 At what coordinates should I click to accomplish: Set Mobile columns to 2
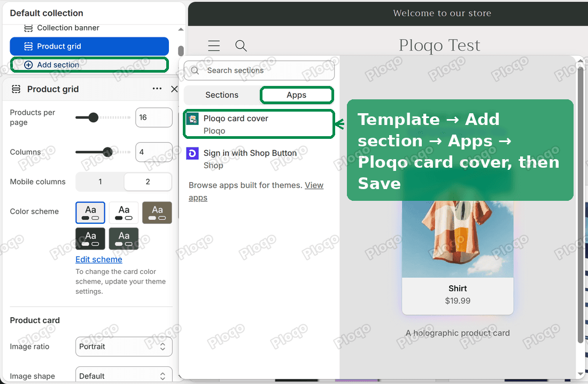pos(148,182)
